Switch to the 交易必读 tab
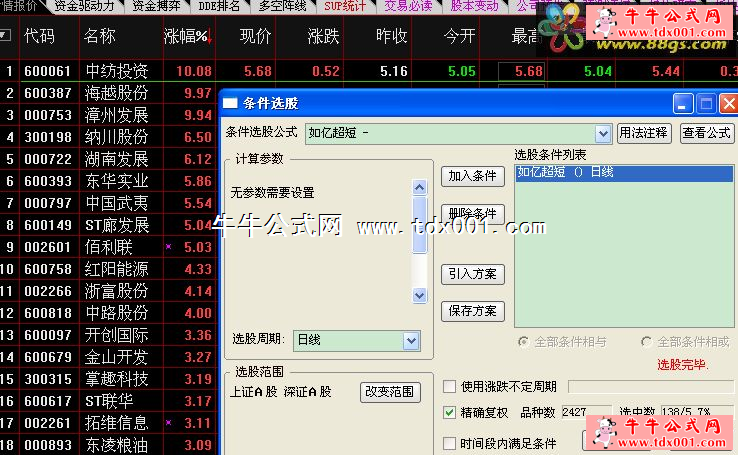Image resolution: width=738 pixels, height=455 pixels. [x=408, y=6]
